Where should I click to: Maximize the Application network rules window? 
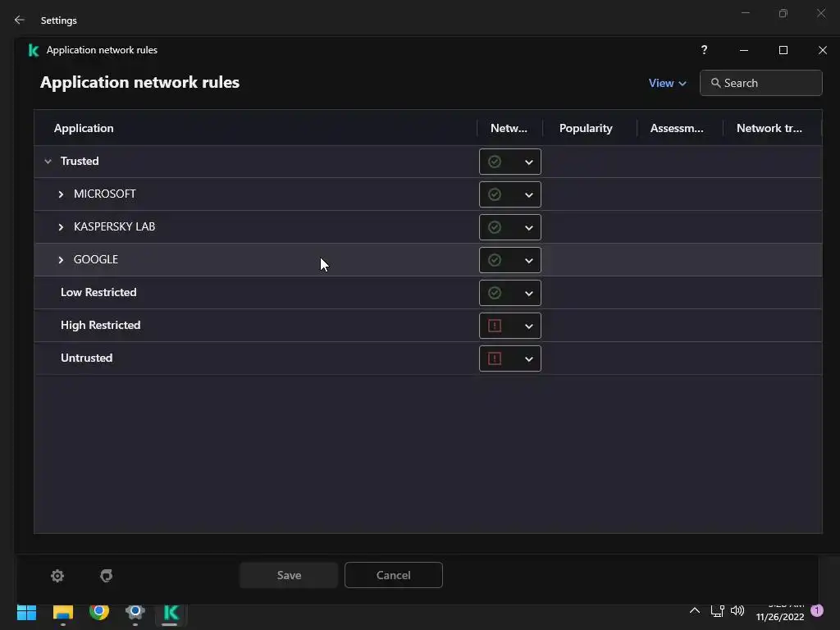coord(783,50)
